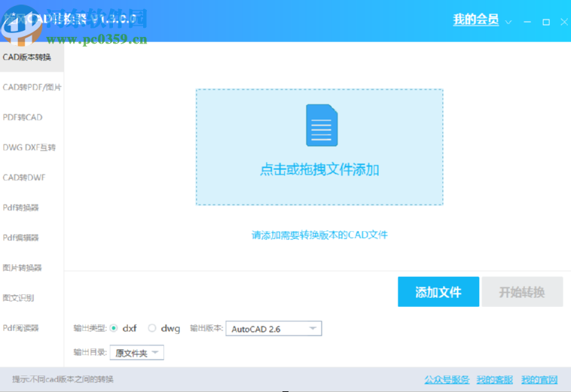
Task: Select dwg as output type
Action: [x=152, y=328]
